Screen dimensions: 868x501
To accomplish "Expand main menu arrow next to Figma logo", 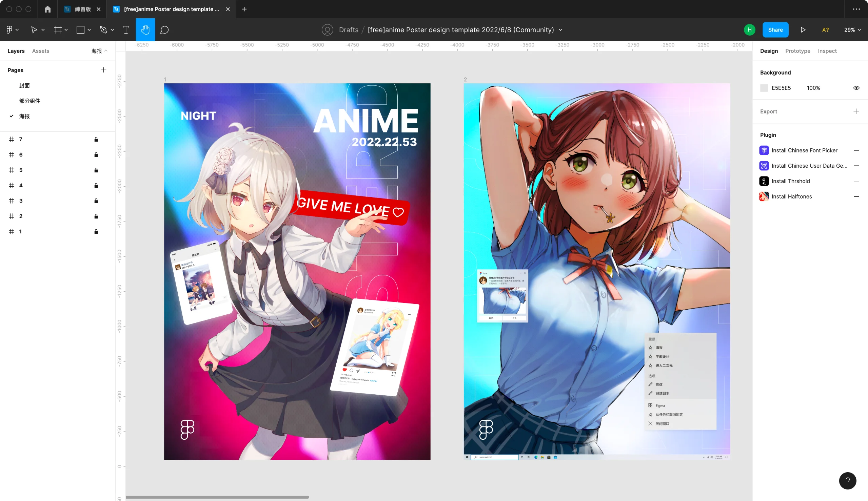I will pos(17,30).
